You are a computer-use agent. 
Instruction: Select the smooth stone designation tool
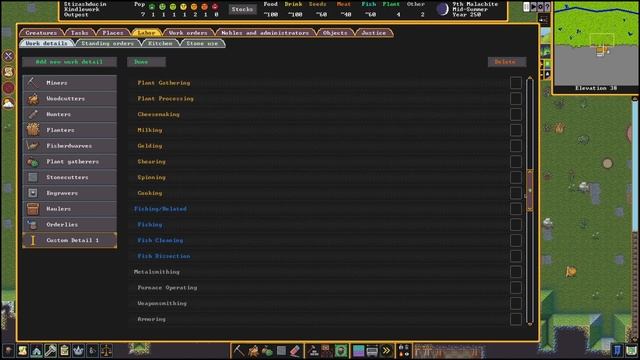(282, 351)
